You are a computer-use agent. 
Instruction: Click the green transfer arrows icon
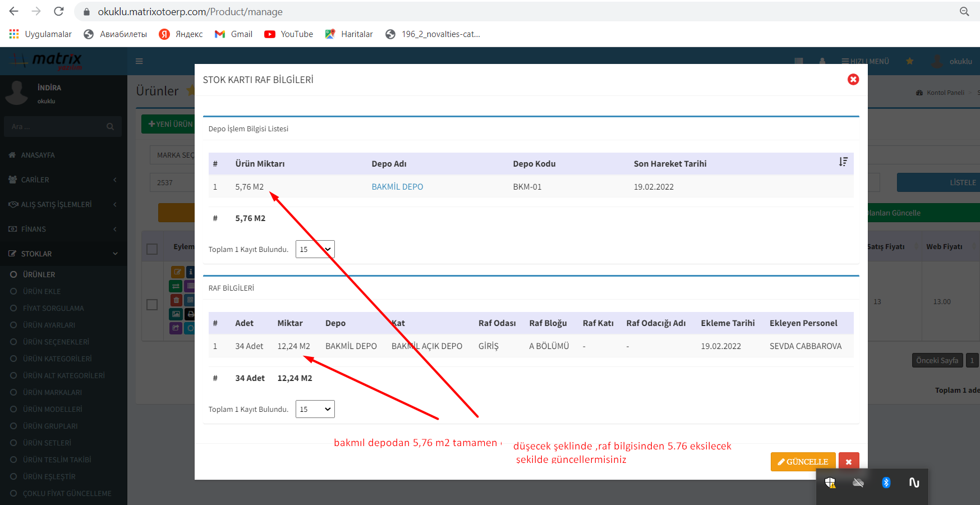click(176, 286)
